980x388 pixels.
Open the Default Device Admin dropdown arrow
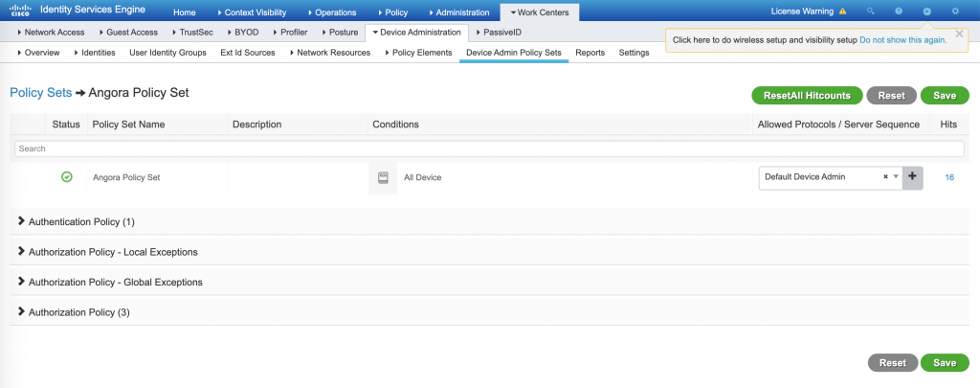[896, 177]
